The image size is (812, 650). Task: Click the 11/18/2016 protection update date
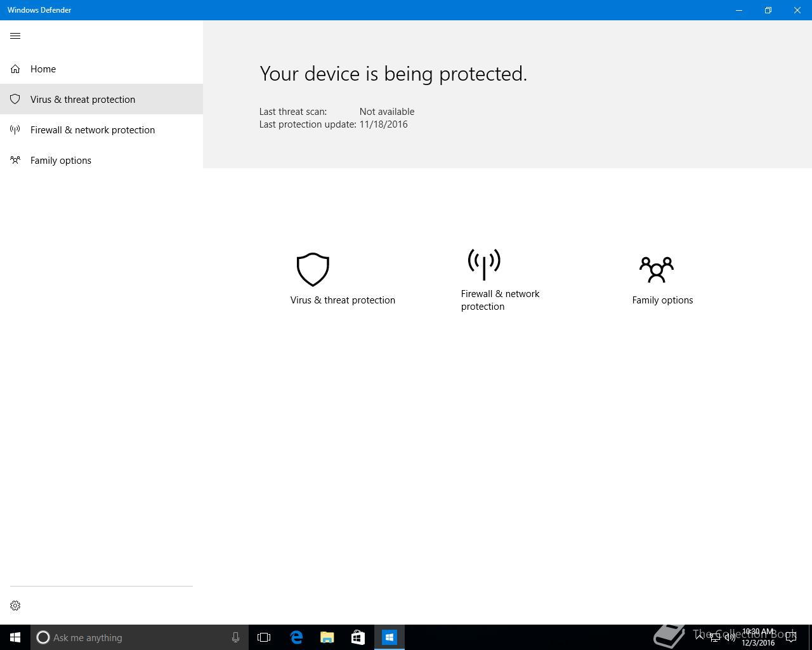384,124
